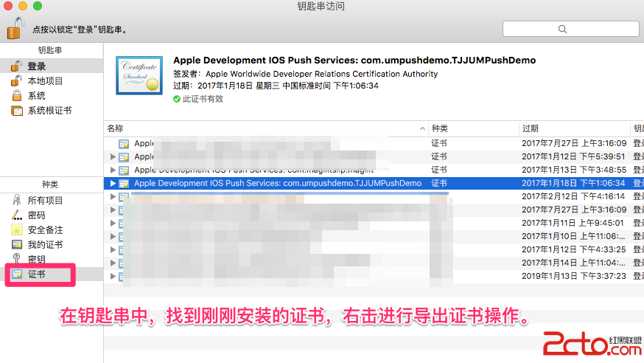Click 证书 type cell of selected row

(x=439, y=183)
